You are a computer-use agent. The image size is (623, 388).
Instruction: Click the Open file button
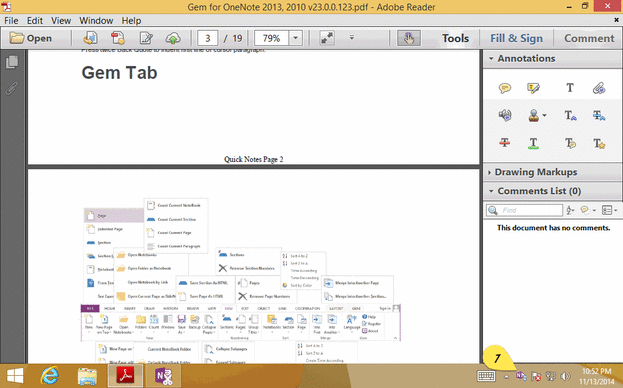click(x=31, y=38)
